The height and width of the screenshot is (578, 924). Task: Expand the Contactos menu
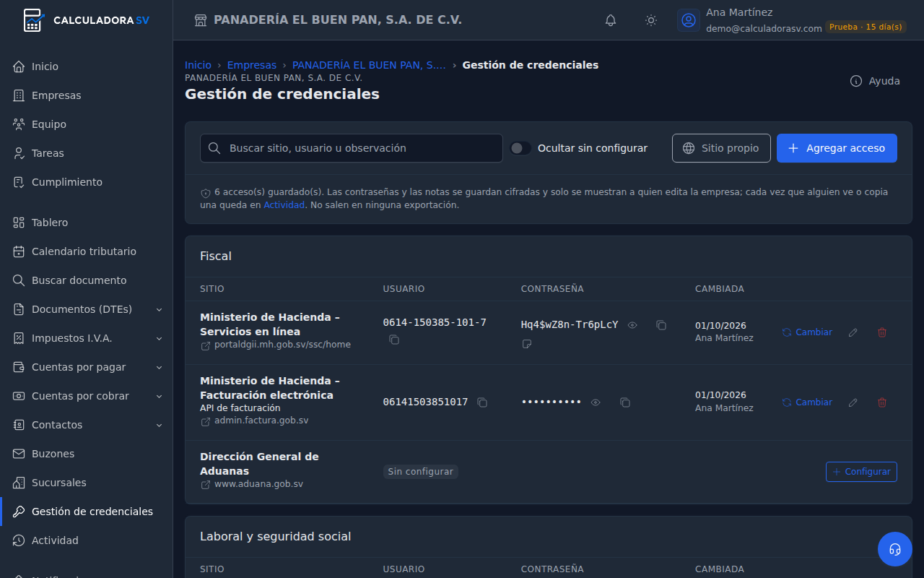coord(87,425)
